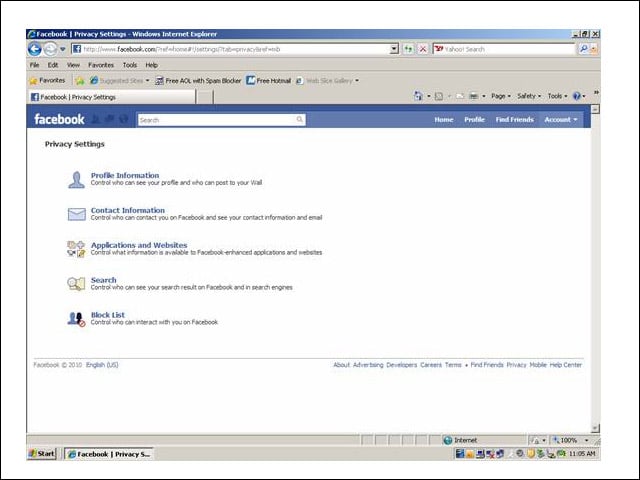Viewport: 640px width, 480px height.
Task: Open the Search privacy settings link
Action: [104, 280]
